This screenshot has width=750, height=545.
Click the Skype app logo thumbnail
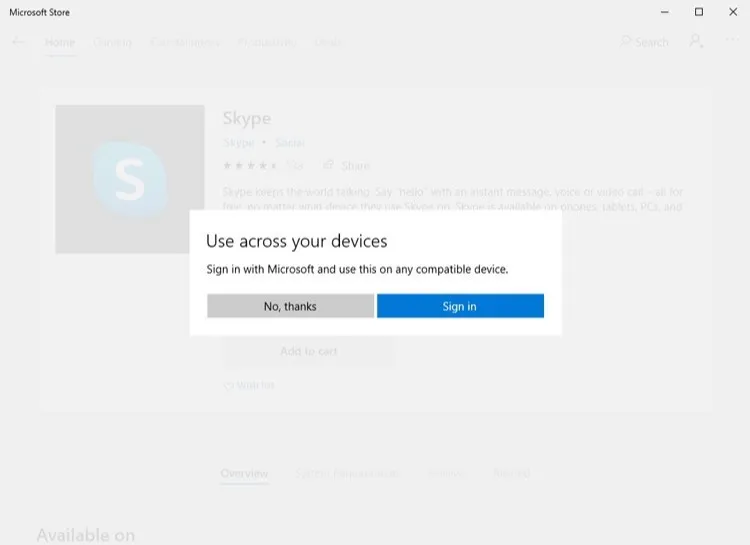[130, 179]
